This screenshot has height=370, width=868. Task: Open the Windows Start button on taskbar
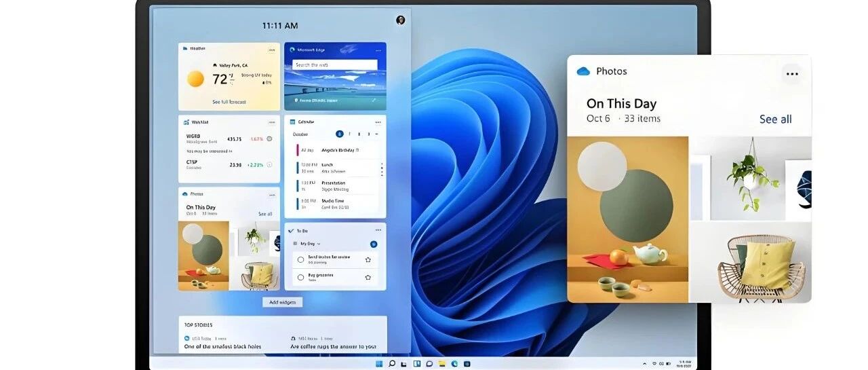tap(378, 364)
